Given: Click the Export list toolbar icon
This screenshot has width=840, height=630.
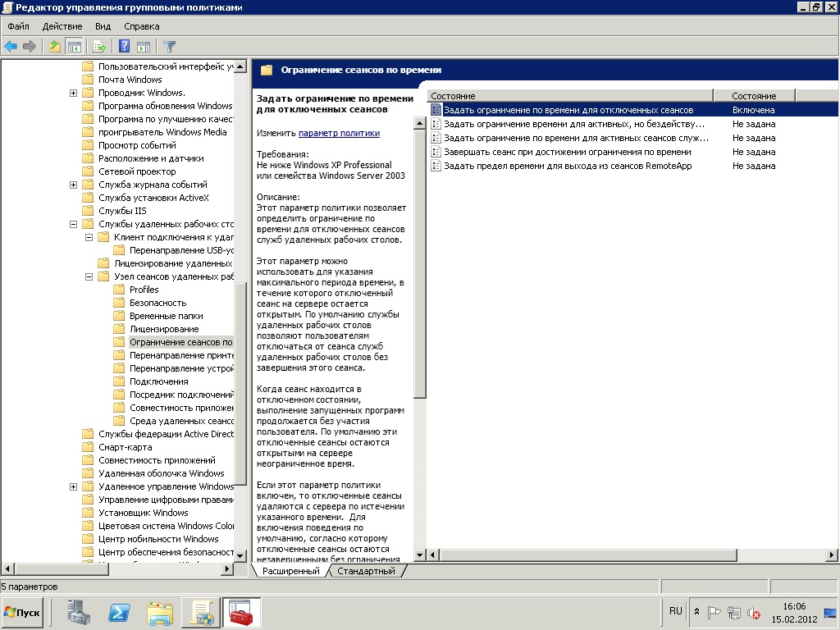Looking at the screenshot, I should point(99,47).
